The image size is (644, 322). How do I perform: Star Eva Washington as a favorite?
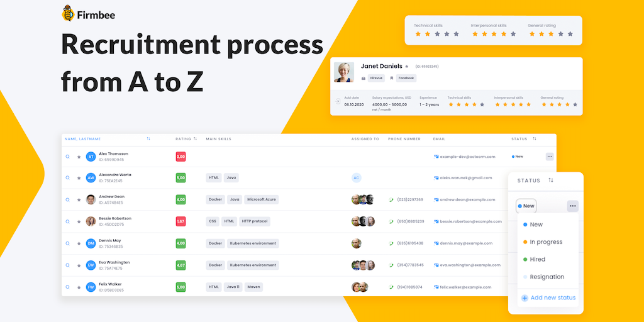click(x=79, y=265)
